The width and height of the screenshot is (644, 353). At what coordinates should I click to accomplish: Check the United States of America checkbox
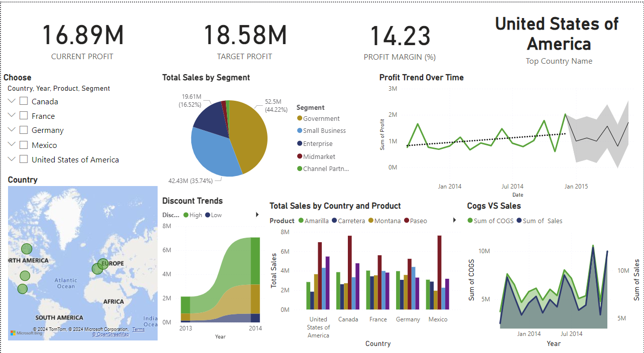[23, 159]
